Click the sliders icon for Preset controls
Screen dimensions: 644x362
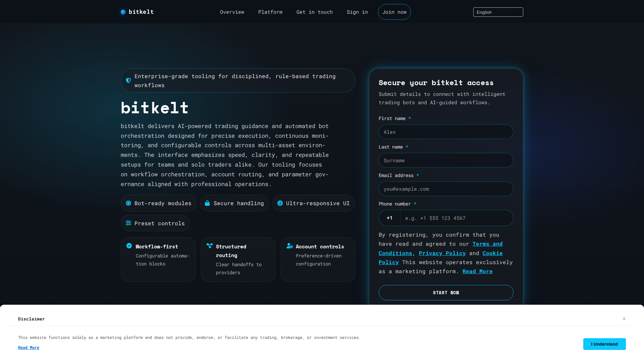128,223
